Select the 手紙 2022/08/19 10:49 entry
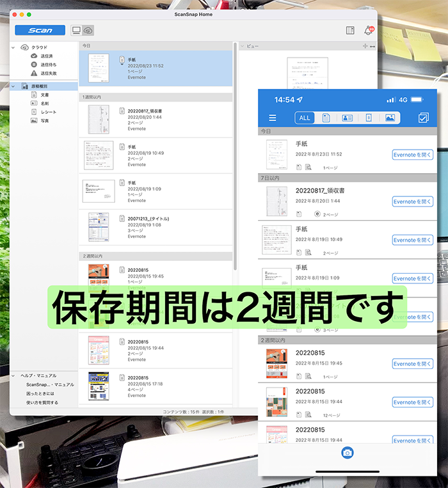This screenshot has width=448, height=488. point(156,155)
